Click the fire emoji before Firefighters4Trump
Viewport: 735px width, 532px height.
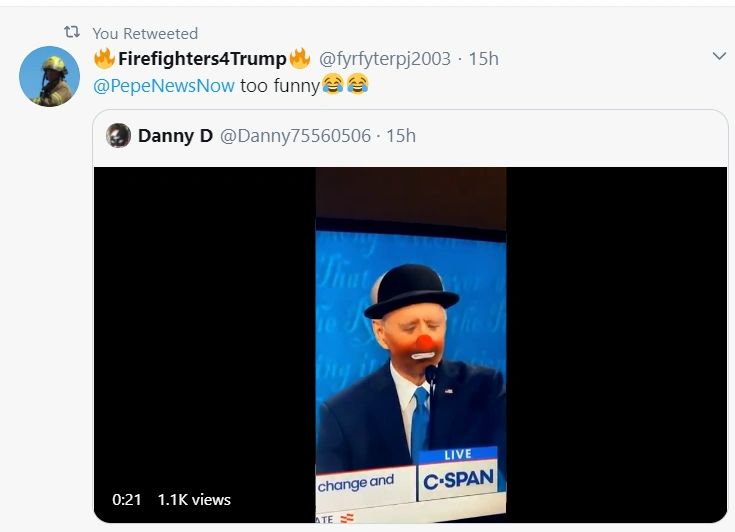click(104, 59)
